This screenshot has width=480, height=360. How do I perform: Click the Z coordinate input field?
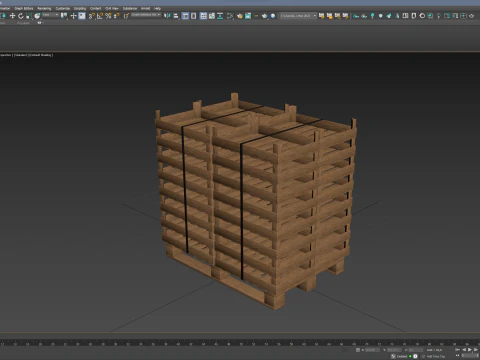coord(416,350)
